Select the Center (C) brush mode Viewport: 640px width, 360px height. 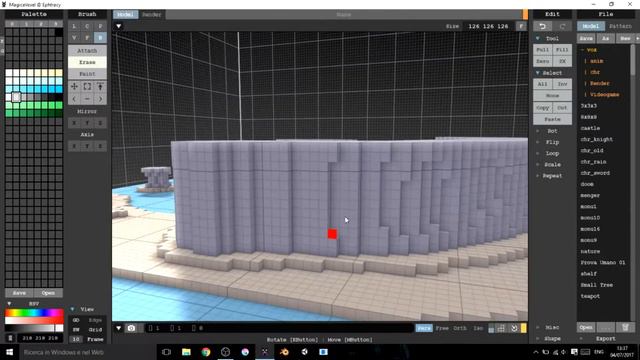87,26
